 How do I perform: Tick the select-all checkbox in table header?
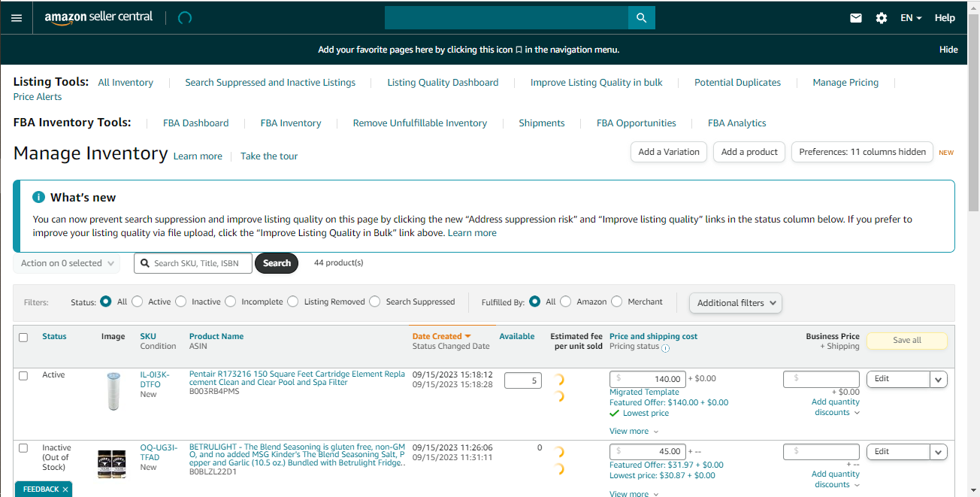pyautogui.click(x=23, y=338)
